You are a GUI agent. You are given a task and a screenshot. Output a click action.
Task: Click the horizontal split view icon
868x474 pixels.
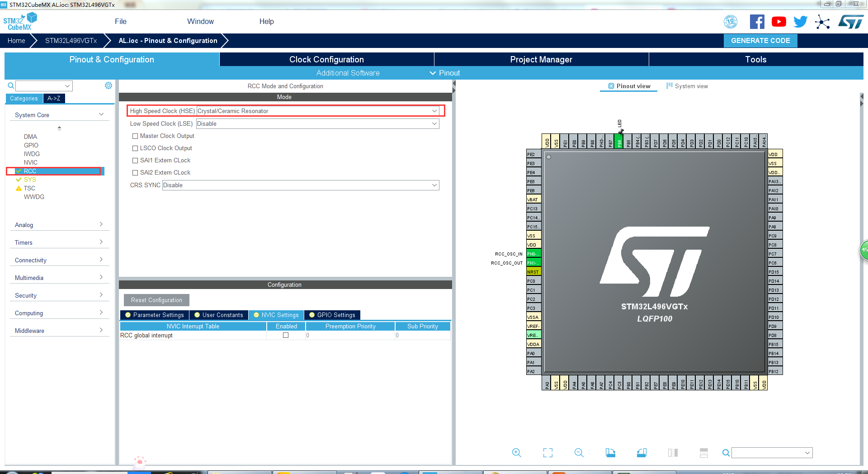(x=704, y=453)
